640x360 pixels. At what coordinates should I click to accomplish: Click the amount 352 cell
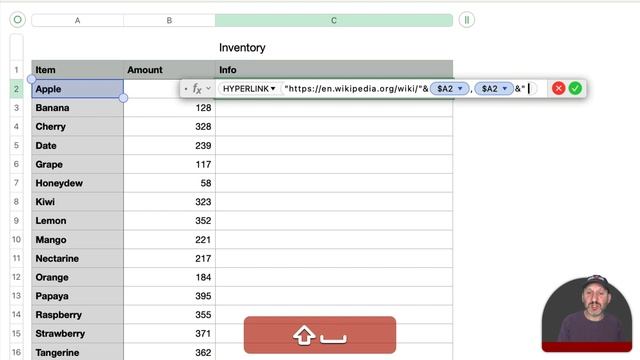169,220
